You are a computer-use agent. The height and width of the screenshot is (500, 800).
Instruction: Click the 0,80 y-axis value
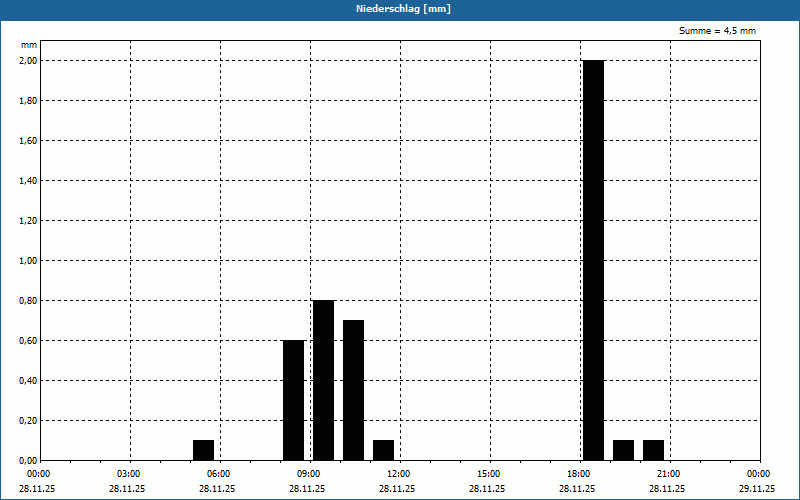[28, 301]
